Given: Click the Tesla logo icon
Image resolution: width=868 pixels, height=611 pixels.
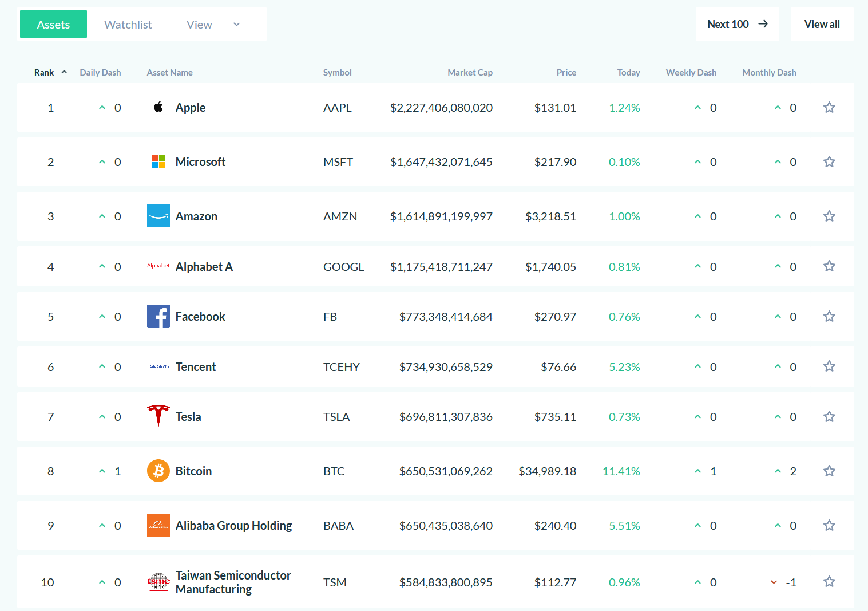Looking at the screenshot, I should [x=158, y=416].
